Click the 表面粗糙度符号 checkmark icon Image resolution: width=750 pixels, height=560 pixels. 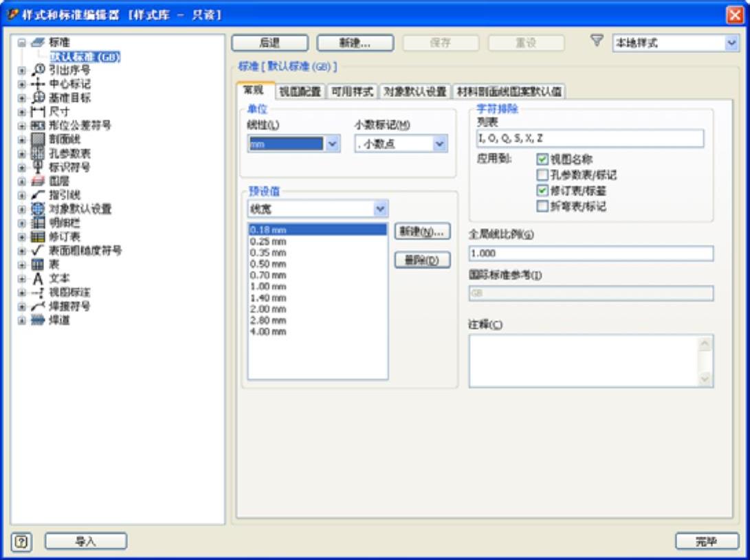tap(38, 251)
